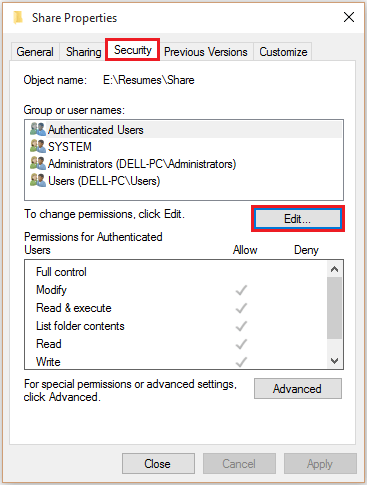Click the Authenticated Users group icon
The height and width of the screenshot is (485, 367).
pos(38,129)
